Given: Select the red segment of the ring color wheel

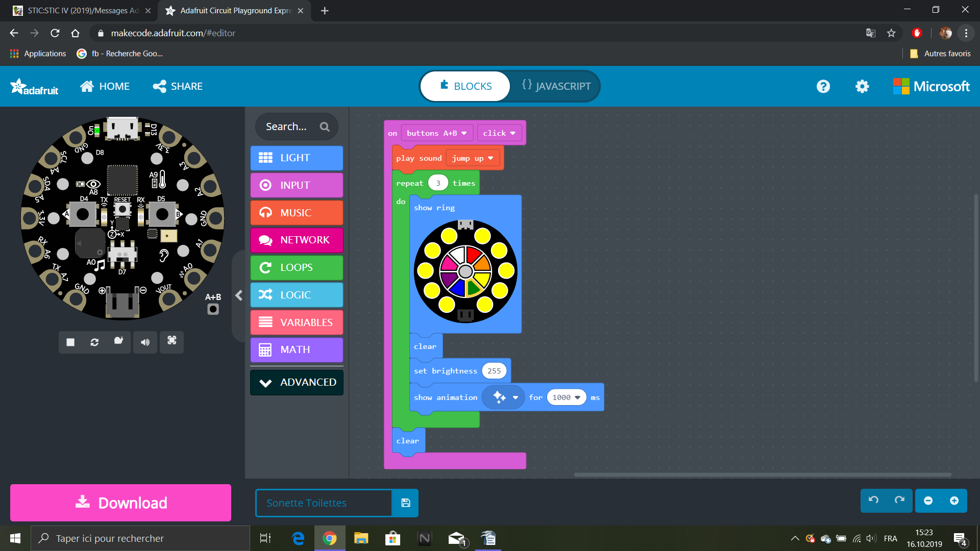Looking at the screenshot, I should (474, 255).
